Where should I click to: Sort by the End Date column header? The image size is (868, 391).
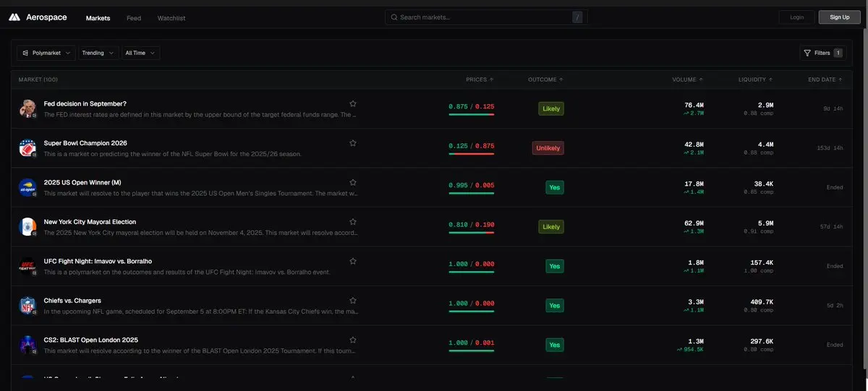(825, 80)
